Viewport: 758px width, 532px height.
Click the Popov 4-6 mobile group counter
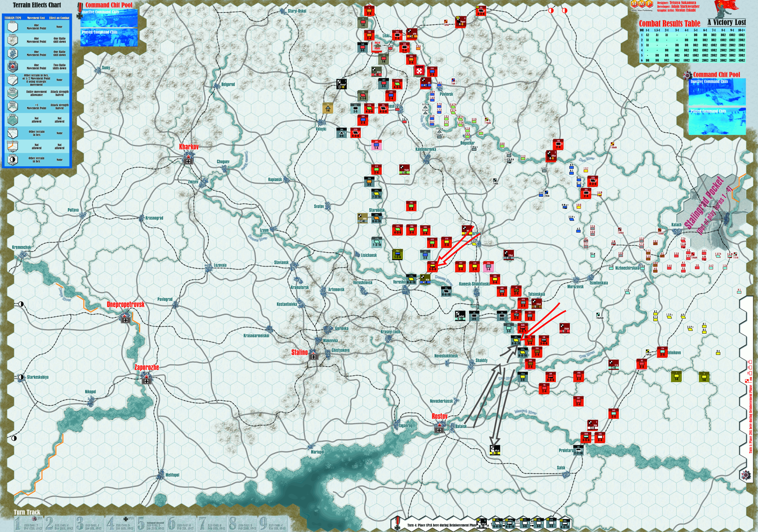point(461,22)
